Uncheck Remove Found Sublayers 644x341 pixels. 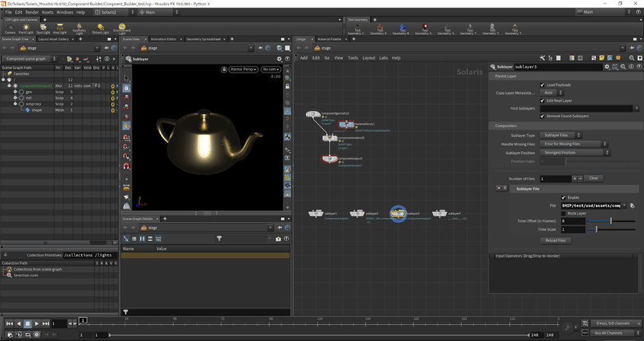pyautogui.click(x=543, y=116)
